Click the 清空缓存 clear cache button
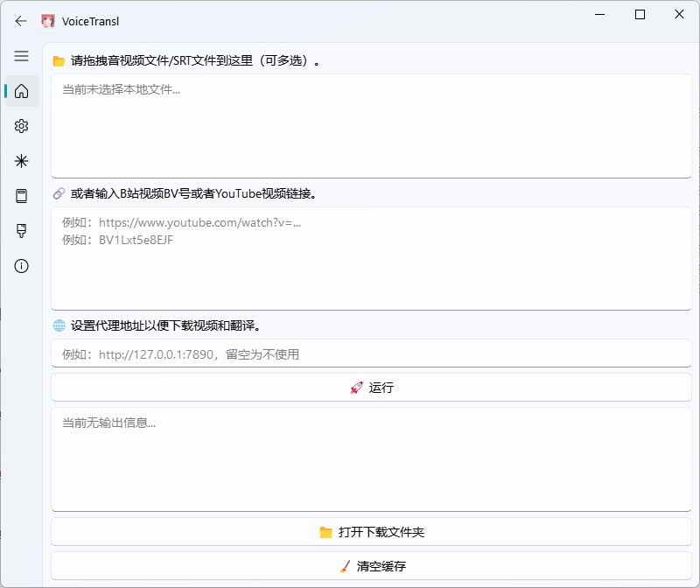Viewport: 700px width, 588px height. (371, 566)
